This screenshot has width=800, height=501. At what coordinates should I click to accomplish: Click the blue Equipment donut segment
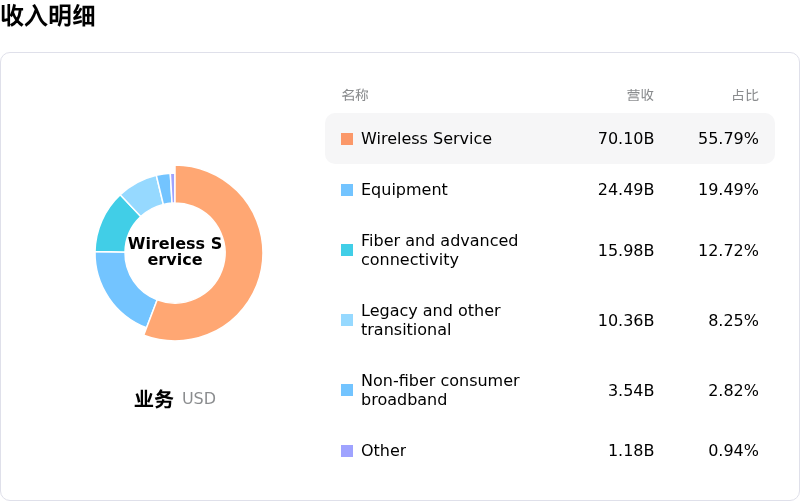tap(120, 286)
